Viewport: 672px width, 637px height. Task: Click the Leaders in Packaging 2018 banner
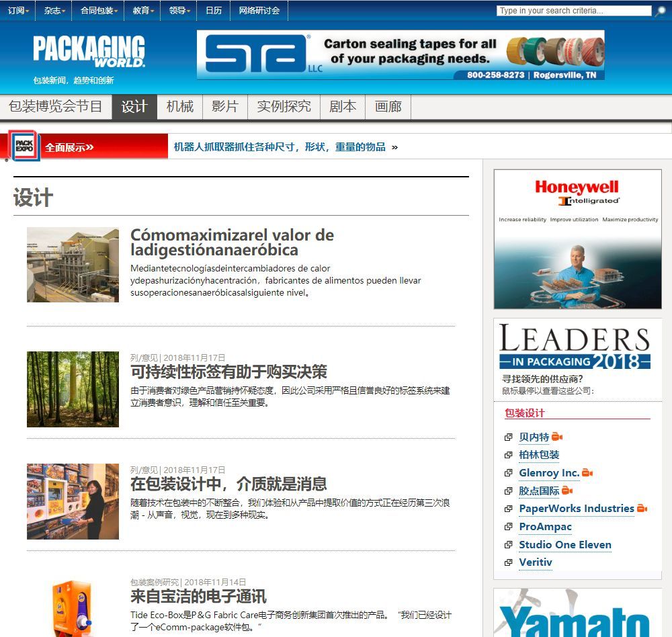(575, 346)
